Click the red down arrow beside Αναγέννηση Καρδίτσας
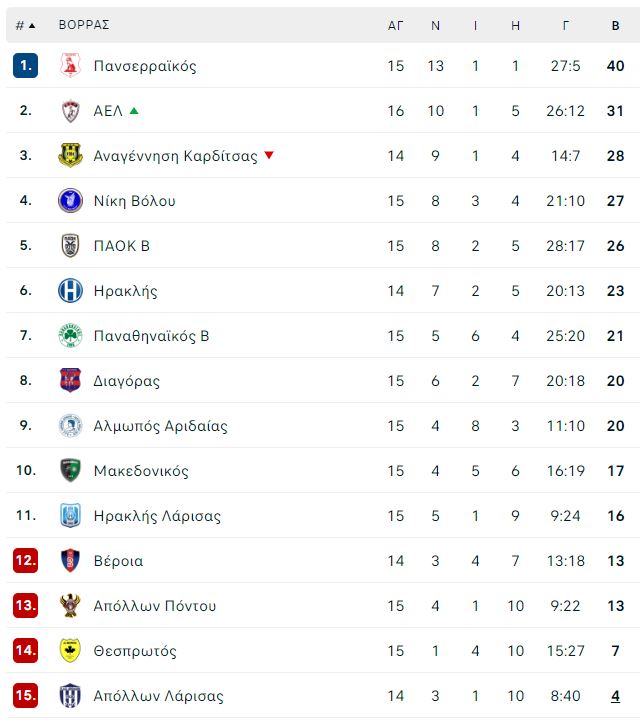This screenshot has height=724, width=640. click(x=269, y=155)
